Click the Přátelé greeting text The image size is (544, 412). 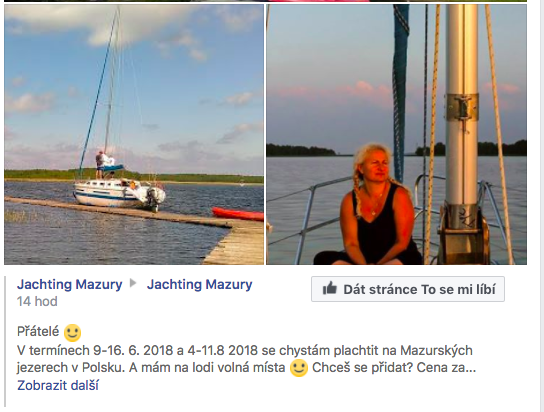[x=38, y=332]
